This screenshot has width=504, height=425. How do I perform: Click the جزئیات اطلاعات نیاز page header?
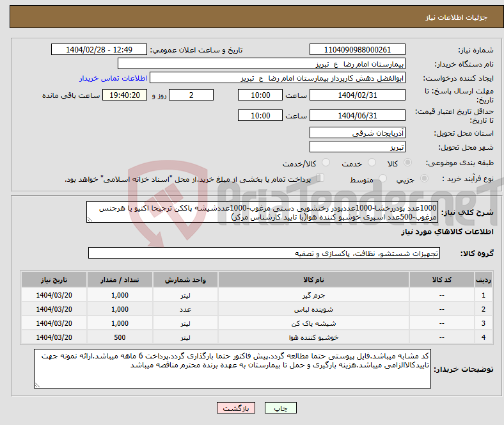coord(457,17)
